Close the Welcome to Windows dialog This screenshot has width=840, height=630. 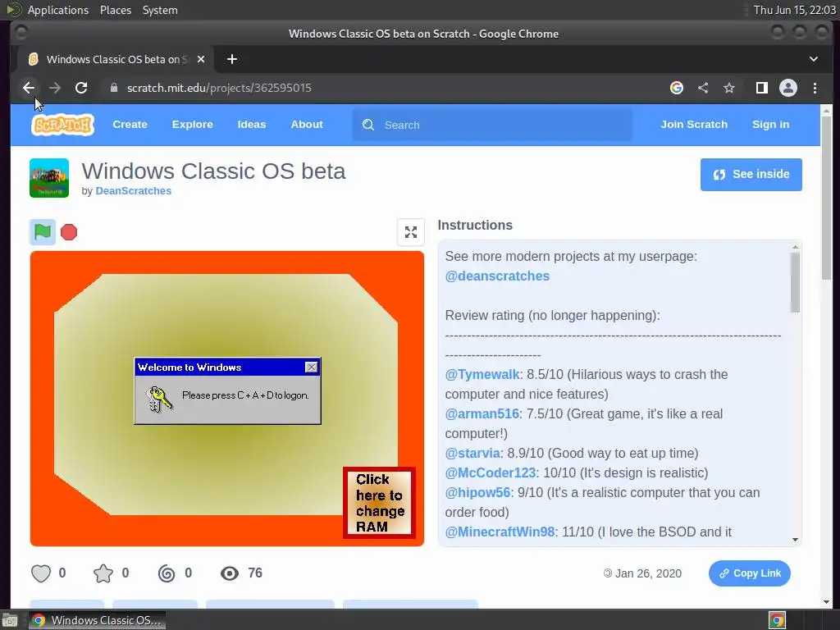(311, 367)
